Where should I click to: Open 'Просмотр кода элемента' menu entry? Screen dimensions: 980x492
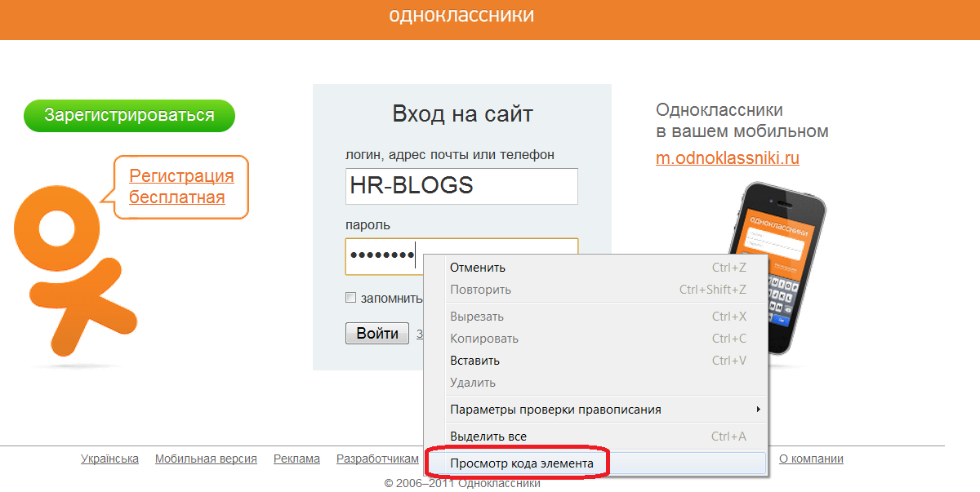point(596,463)
